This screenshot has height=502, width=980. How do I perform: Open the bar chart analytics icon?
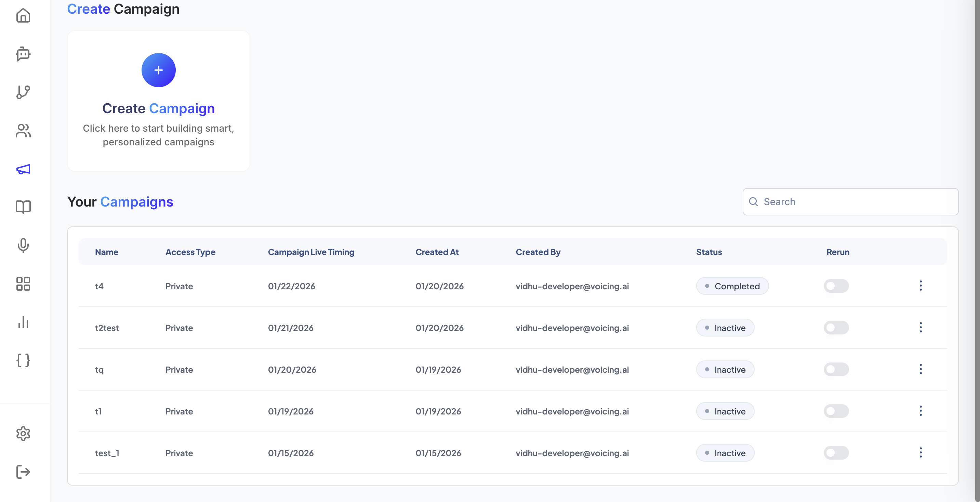point(23,322)
